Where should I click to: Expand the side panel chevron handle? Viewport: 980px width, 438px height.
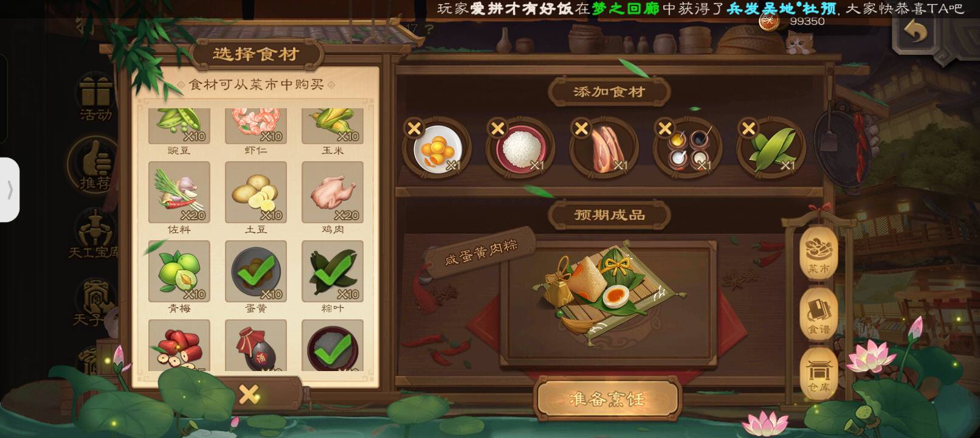10,190
